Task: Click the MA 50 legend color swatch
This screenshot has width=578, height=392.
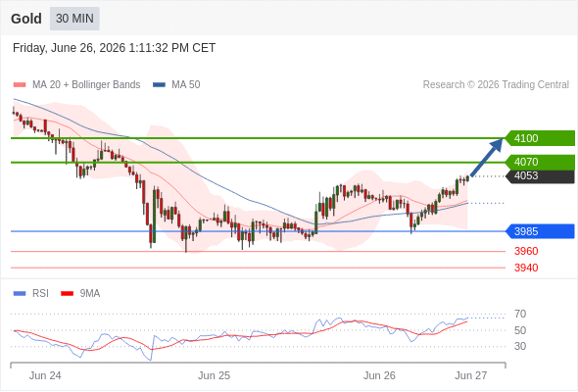Action: point(159,85)
